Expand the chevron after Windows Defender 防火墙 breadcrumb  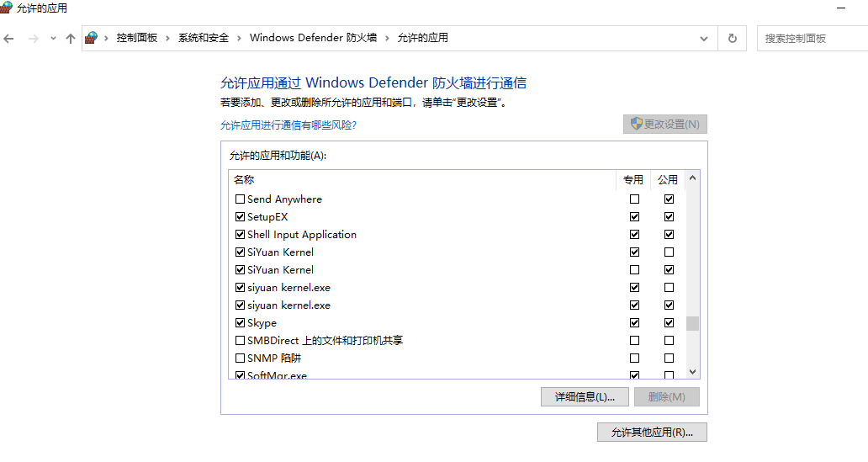click(x=387, y=38)
